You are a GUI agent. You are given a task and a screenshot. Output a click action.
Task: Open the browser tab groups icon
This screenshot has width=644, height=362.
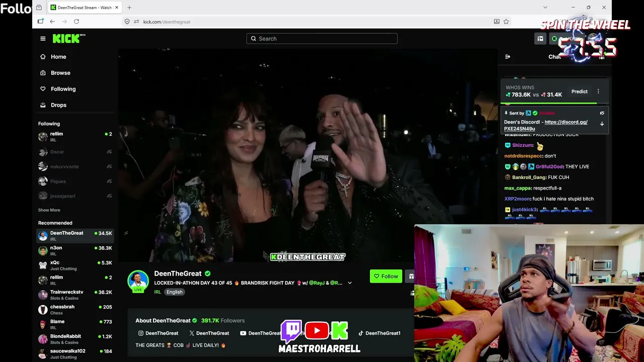39,8
